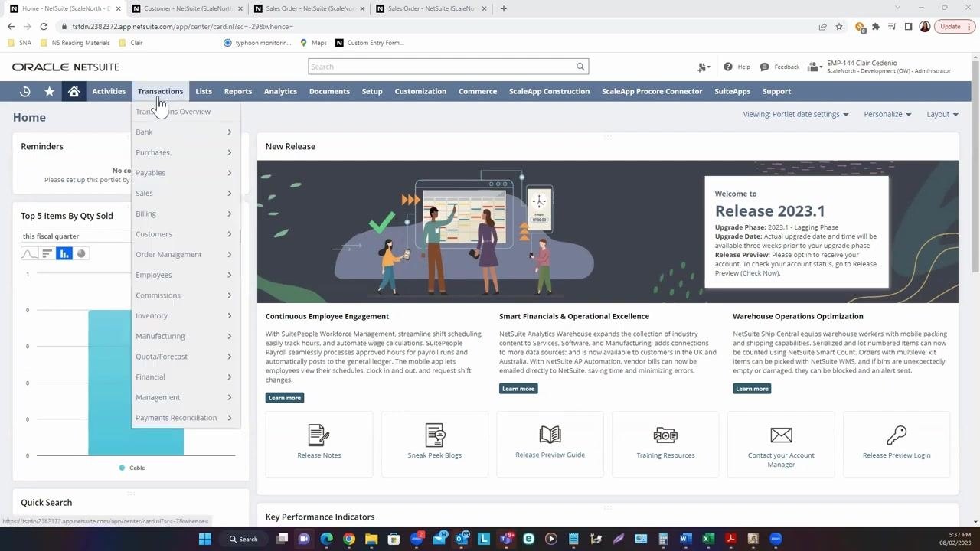Open the Feedback speech-bubble icon
This screenshot has width=980, height=551.
point(764,67)
